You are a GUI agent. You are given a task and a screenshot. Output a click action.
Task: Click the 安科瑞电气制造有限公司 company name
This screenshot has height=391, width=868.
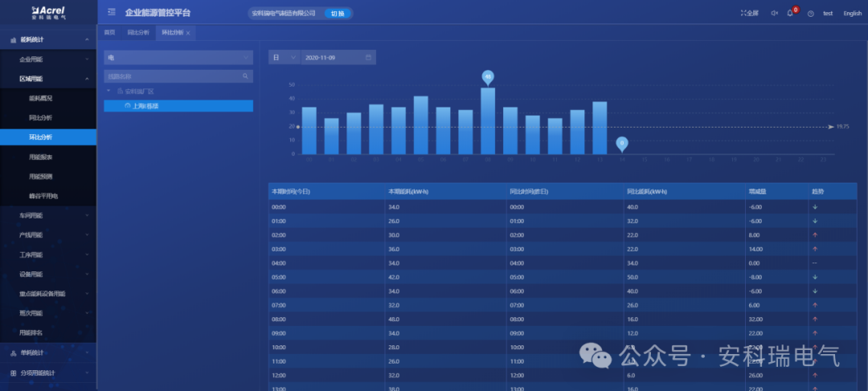(x=284, y=14)
